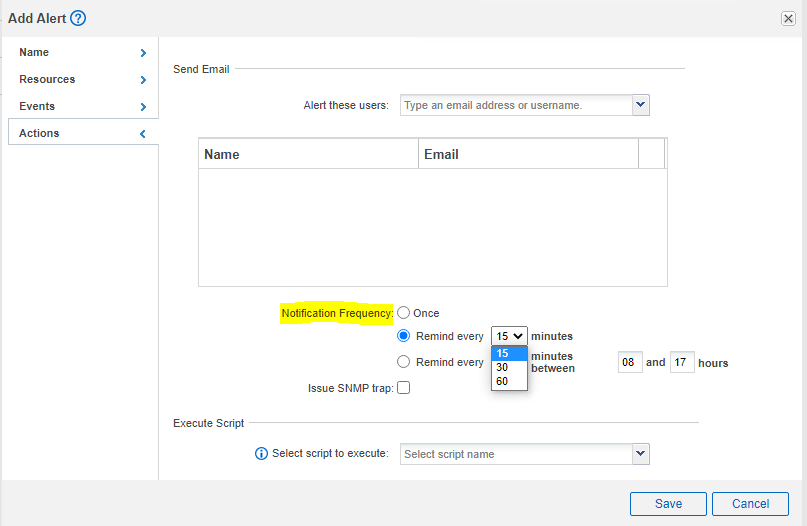The width and height of the screenshot is (807, 526).
Task: Click the help question mark icon
Action: coord(78,18)
